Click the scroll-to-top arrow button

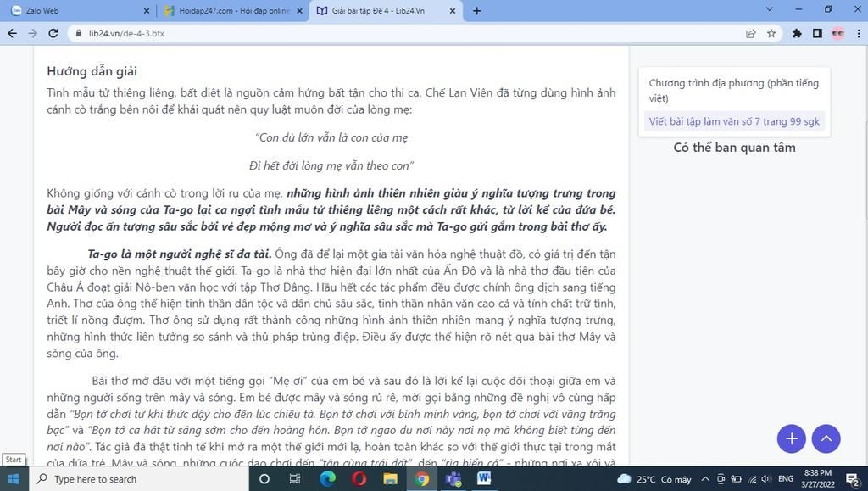(826, 438)
